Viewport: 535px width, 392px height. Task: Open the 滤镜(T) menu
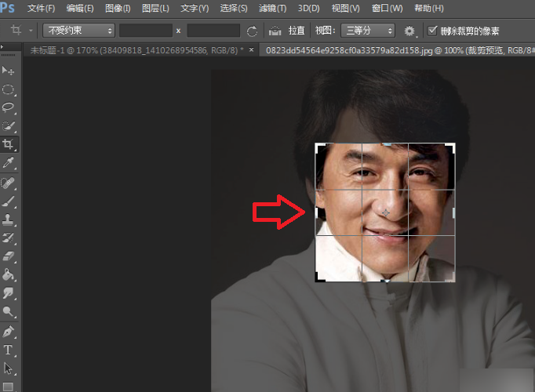click(272, 8)
